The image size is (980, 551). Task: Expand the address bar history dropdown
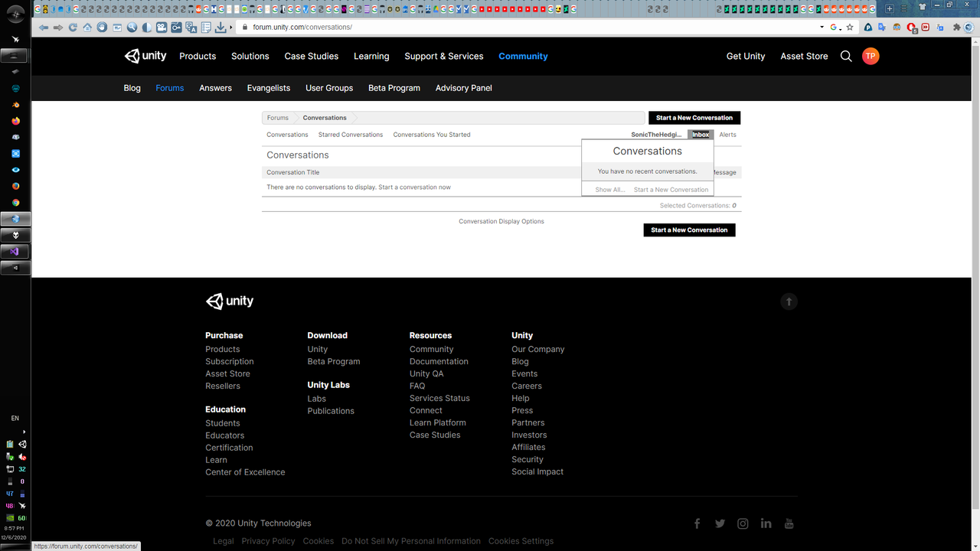tap(822, 27)
